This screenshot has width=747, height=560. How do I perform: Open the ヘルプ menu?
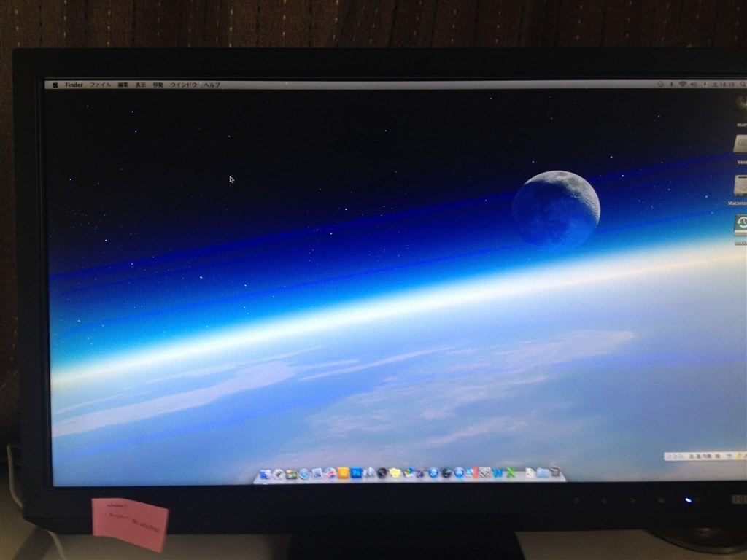tap(212, 85)
